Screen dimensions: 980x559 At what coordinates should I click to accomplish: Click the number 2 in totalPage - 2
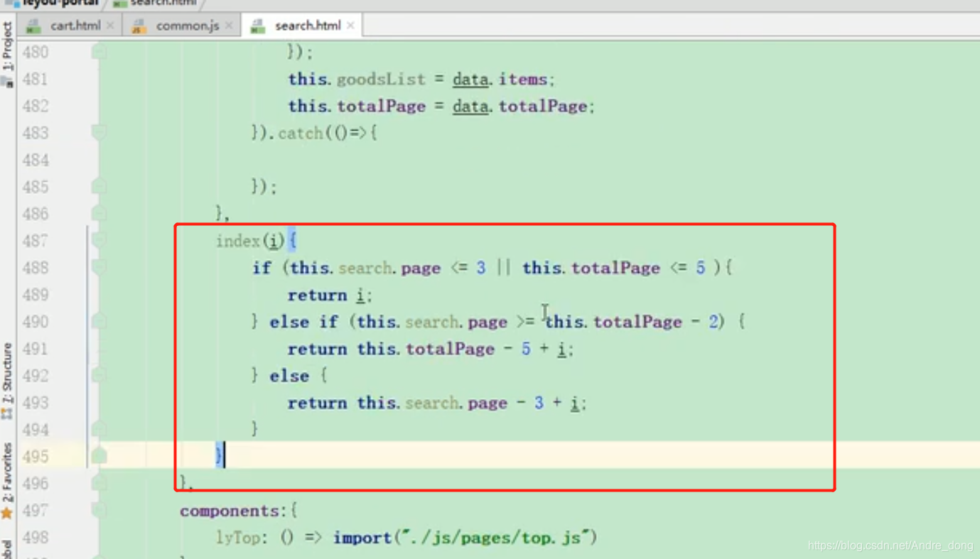click(713, 322)
